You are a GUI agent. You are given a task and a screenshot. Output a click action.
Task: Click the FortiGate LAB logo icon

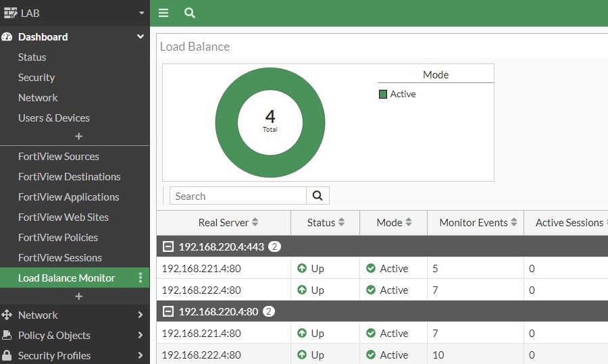tap(10, 13)
